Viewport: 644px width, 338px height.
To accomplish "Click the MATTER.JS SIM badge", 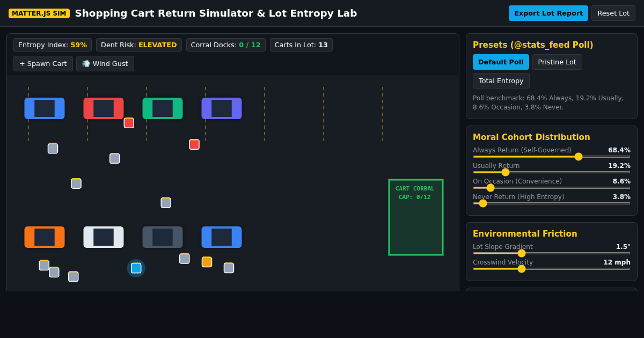I will tap(39, 13).
